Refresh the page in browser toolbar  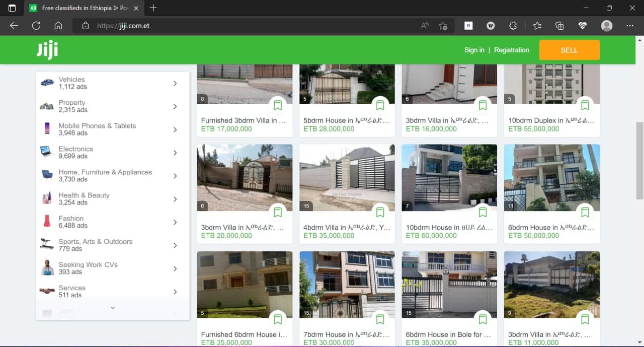(36, 26)
